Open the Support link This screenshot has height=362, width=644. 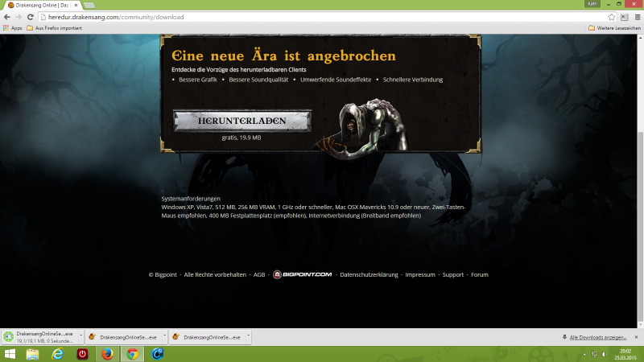tap(452, 274)
